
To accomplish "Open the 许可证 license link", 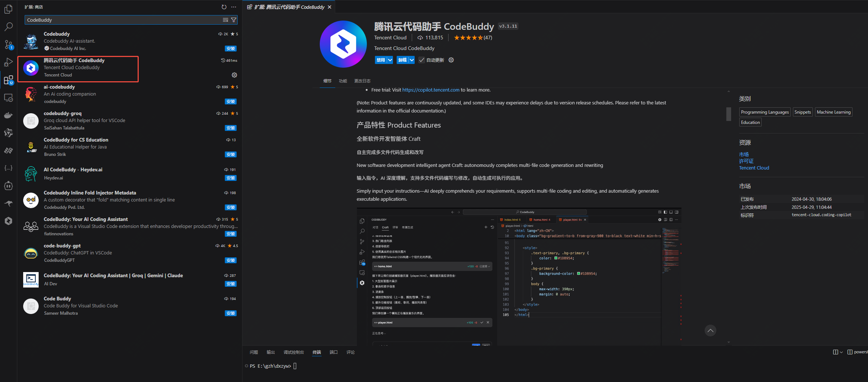I will [746, 161].
